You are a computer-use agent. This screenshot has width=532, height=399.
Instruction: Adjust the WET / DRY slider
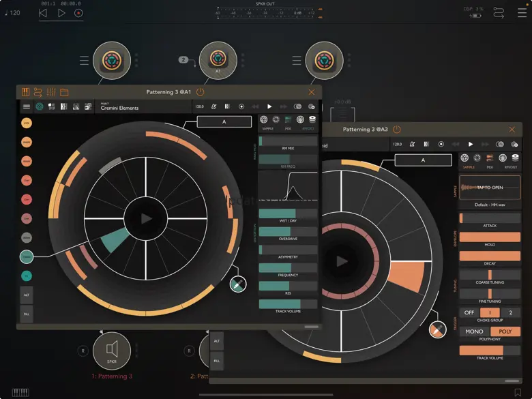[x=288, y=214]
